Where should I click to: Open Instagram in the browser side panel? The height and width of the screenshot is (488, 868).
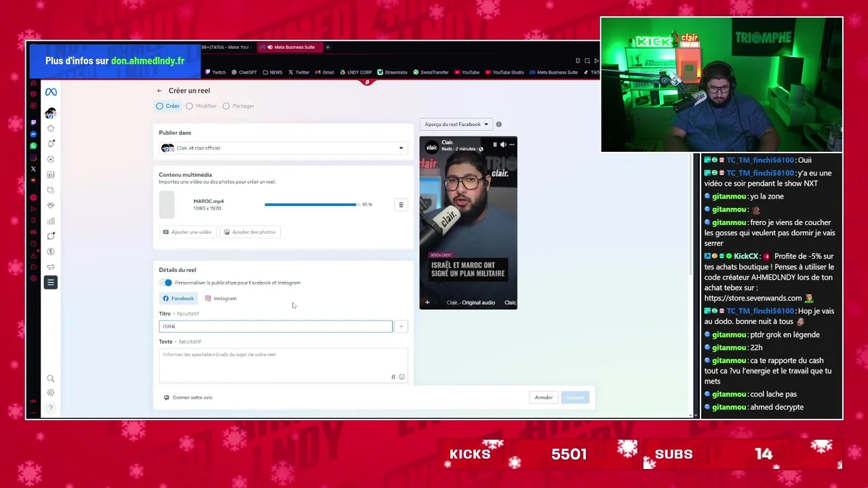pyautogui.click(x=33, y=157)
